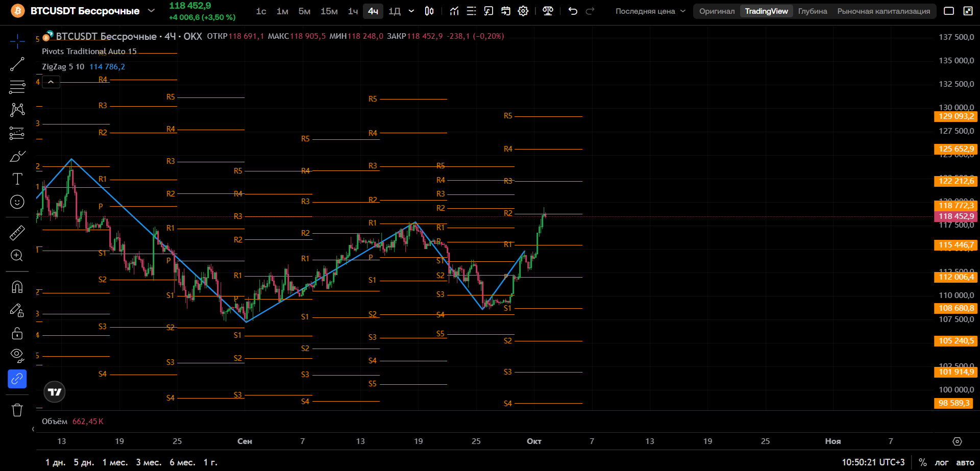Screen dimensions: 980x471
Task: Select the XABCD pattern tool
Action: pos(17,110)
